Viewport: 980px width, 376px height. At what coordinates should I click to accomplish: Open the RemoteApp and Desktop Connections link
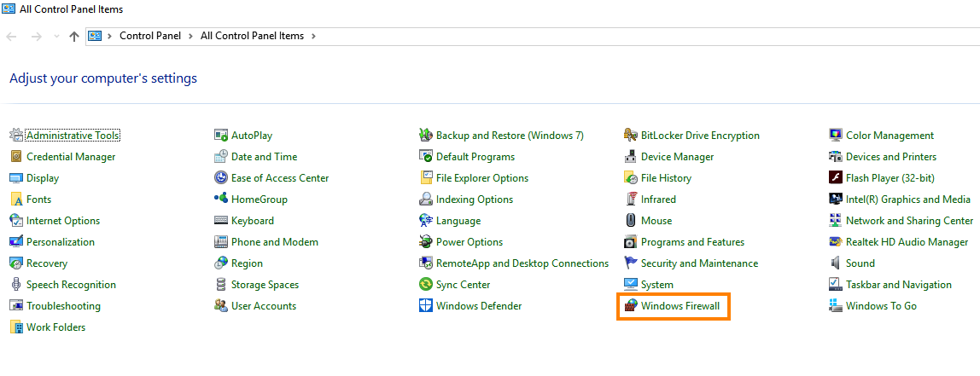[522, 263]
